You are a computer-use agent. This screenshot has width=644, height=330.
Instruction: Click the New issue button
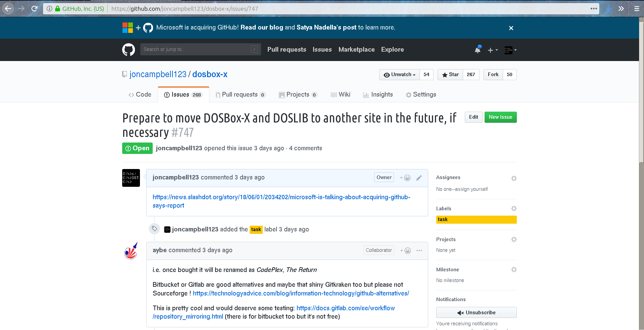(x=500, y=117)
